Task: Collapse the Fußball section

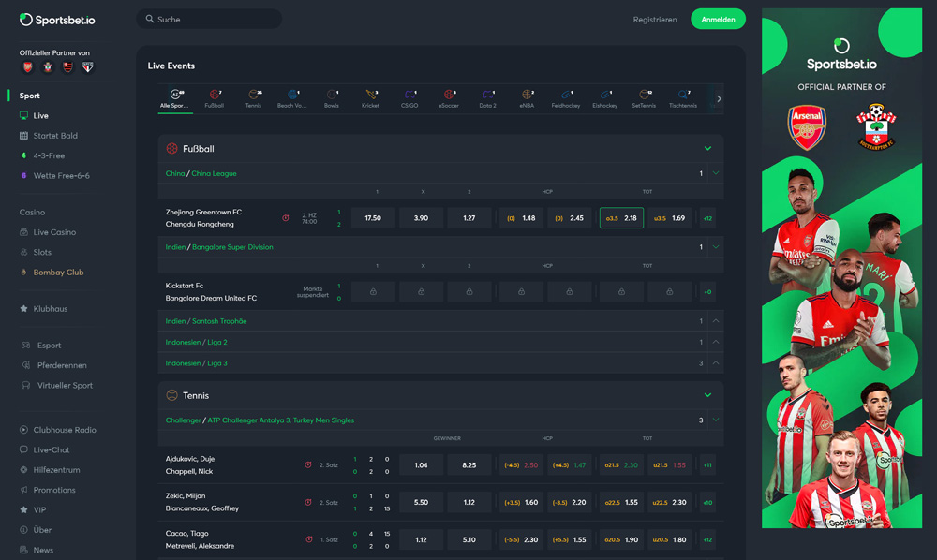Action: 707,149
